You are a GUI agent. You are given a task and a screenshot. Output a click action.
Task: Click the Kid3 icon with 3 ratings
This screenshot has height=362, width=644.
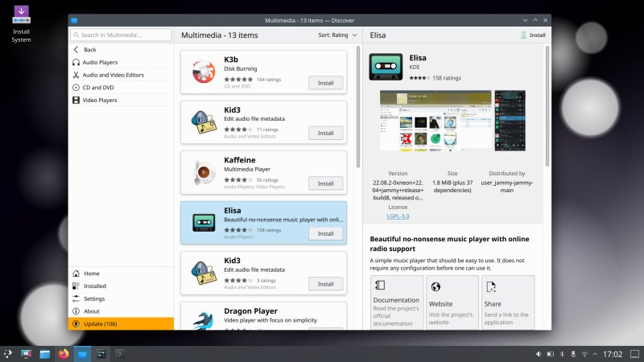(204, 273)
